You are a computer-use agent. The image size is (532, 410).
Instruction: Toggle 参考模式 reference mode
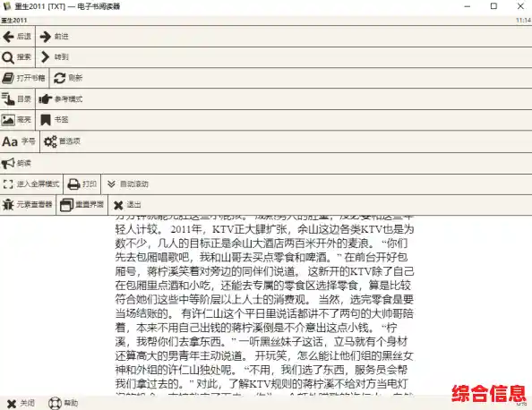tap(61, 99)
